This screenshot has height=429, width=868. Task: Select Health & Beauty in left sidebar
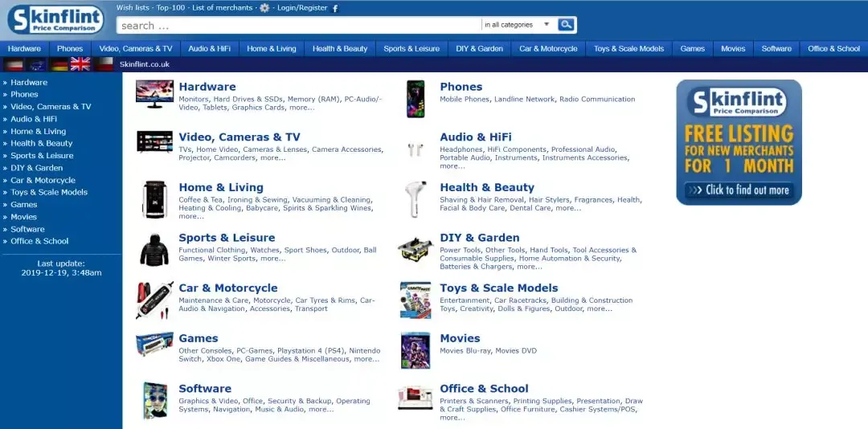click(42, 143)
